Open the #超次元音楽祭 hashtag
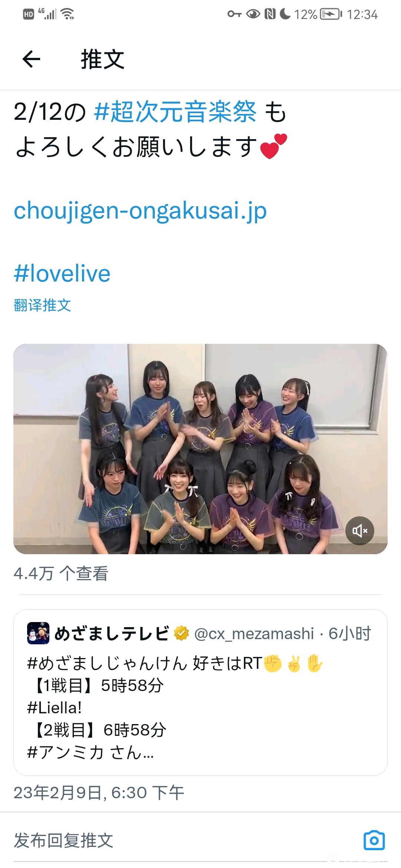 click(x=175, y=112)
